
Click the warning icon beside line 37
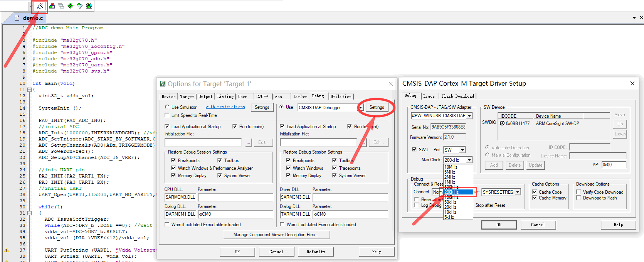coord(7,250)
